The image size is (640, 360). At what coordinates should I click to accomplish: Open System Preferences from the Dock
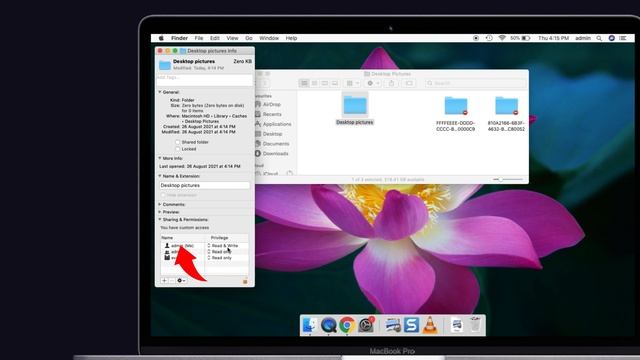tap(366, 325)
